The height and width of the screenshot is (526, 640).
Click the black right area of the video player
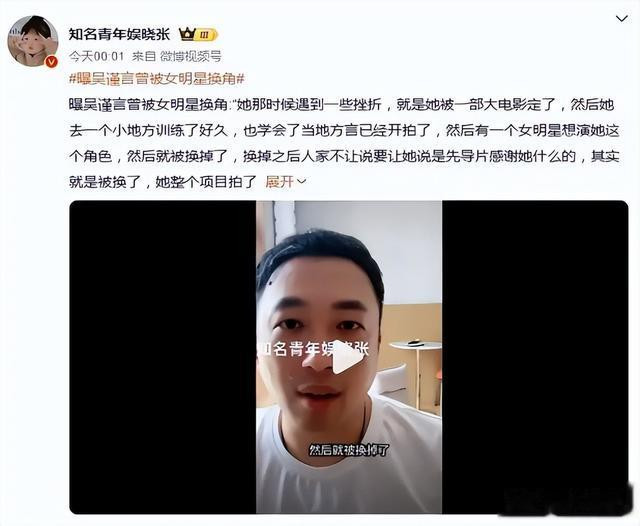coord(535,357)
